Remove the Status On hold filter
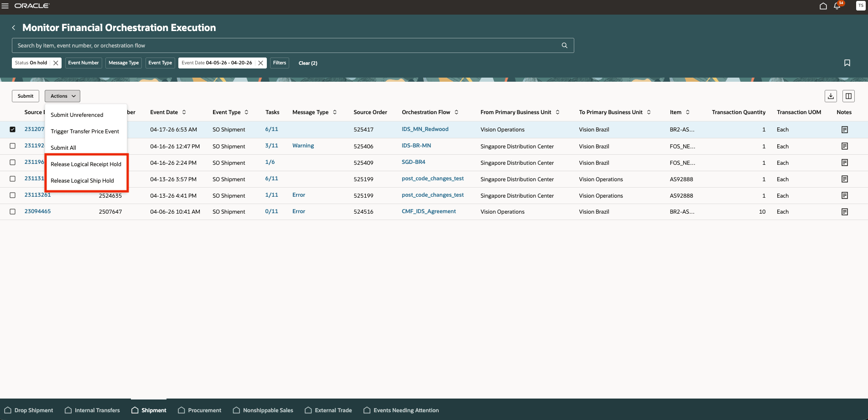The image size is (868, 420). pyautogui.click(x=56, y=63)
